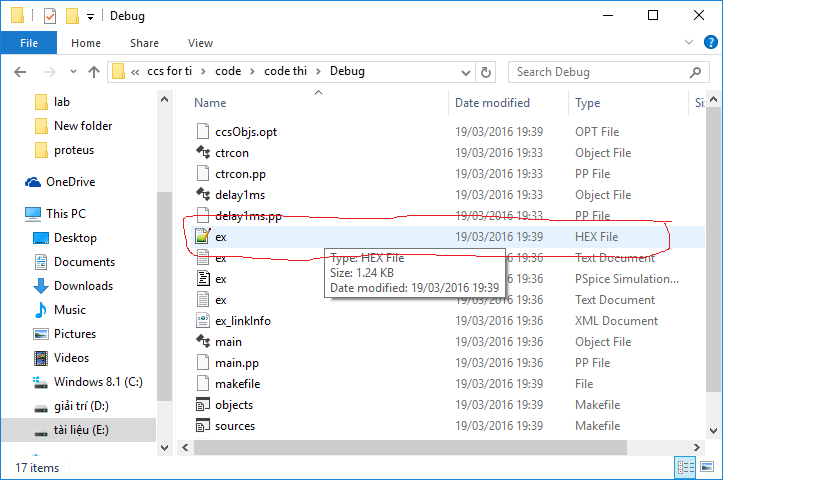The height and width of the screenshot is (480, 819).
Task: Open the Help question mark icon
Action: tap(710, 43)
